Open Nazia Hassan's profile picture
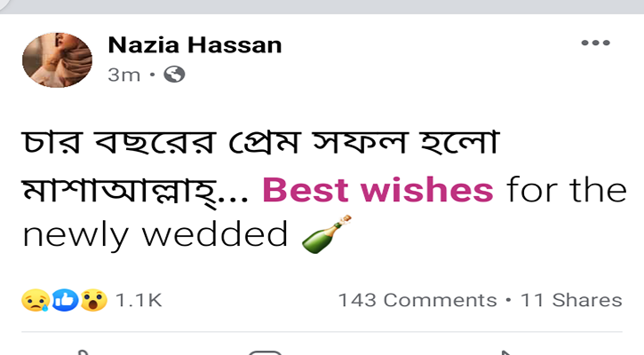Viewport: 644px width, 355px height. 57,60
